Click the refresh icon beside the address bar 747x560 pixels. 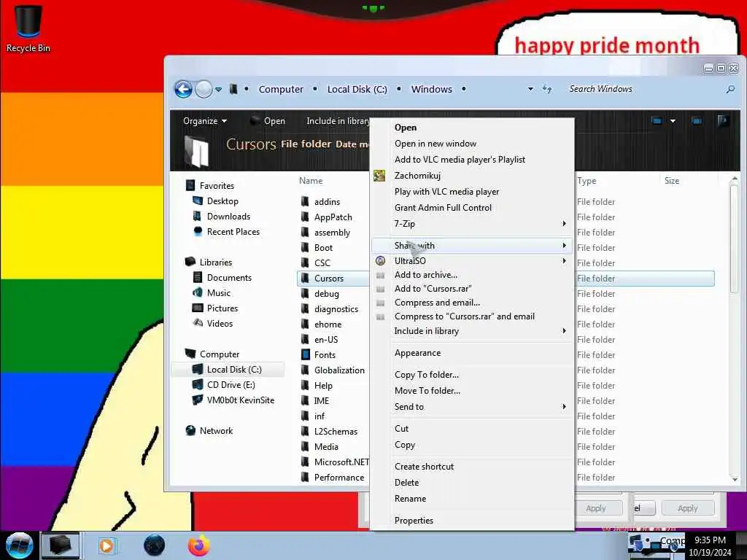coord(547,89)
